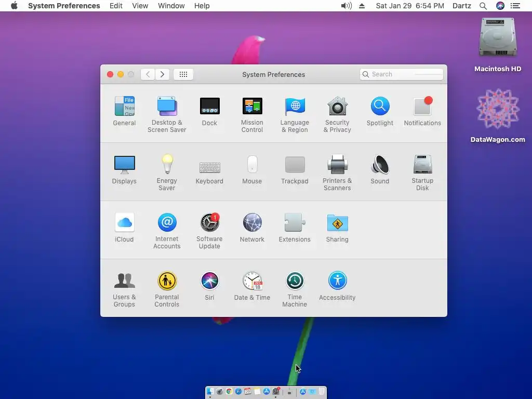Open the Sound preferences pane
Screen dimensions: 532x399
pyautogui.click(x=380, y=170)
